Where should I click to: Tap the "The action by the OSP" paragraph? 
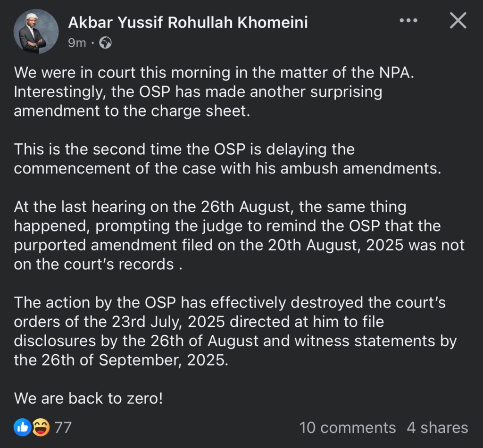coord(235,332)
